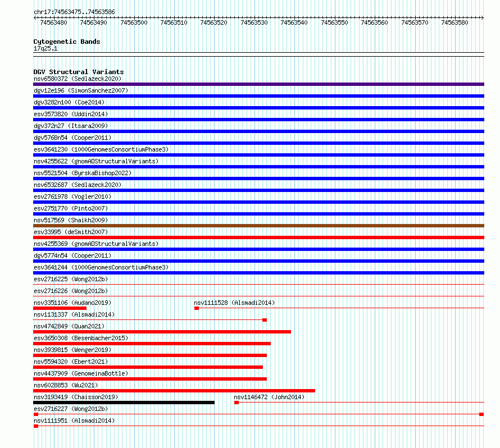Select esv2751770 (Pinto2007) label

[71, 208]
